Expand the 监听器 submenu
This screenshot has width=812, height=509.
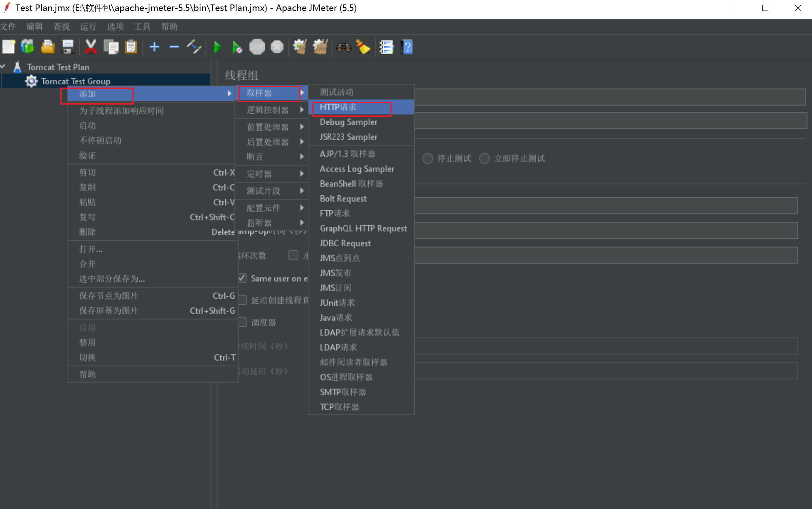pyautogui.click(x=271, y=223)
